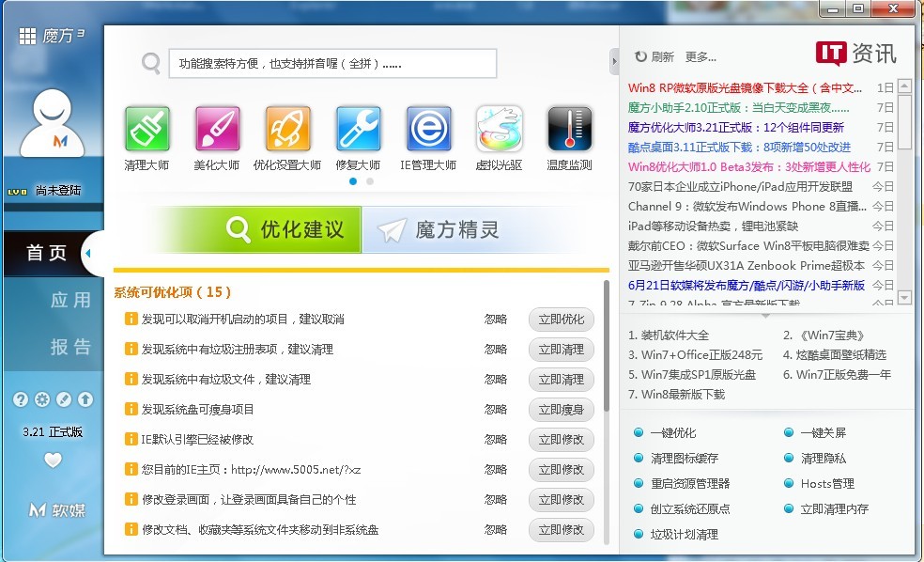Click the help question mark icon

21,399
